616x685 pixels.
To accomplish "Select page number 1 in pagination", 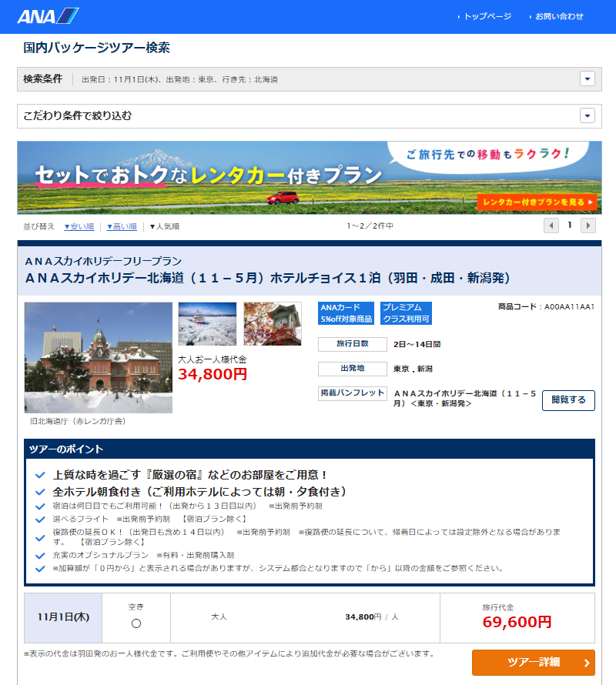I will 570,225.
